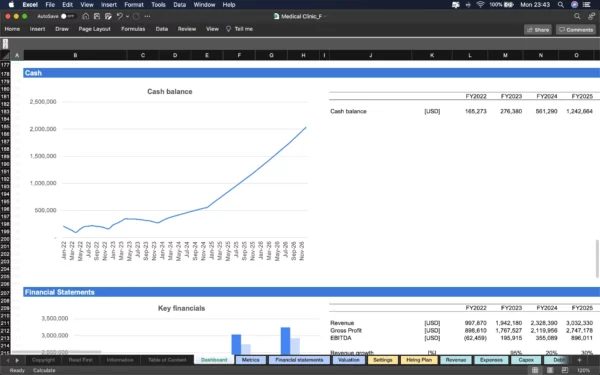Open the Page Layout ribbon tab

pyautogui.click(x=95, y=29)
